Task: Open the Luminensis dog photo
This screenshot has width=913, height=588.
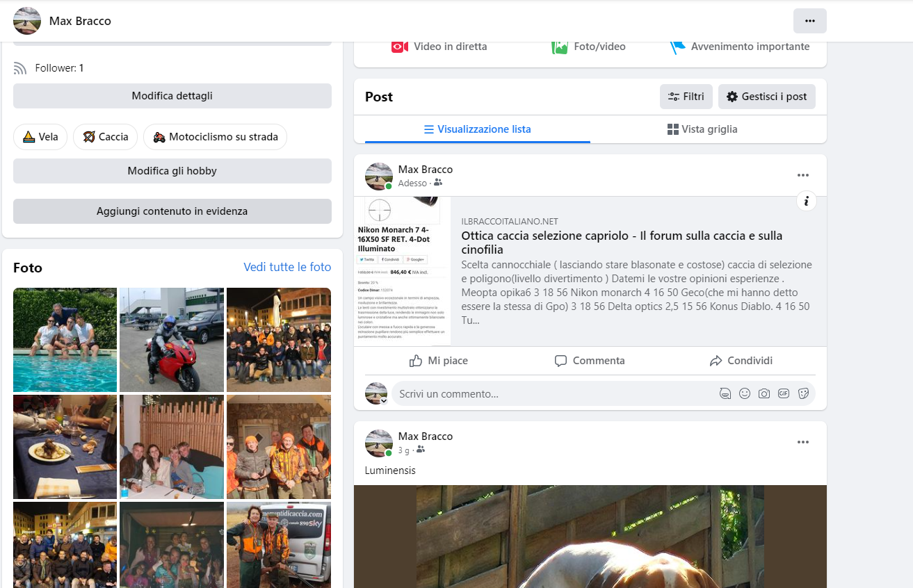Action: 590,537
